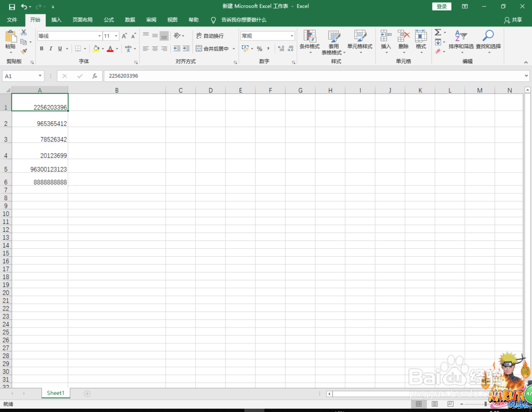Click the 单元格样式 button
Image resolution: width=532 pixels, height=412 pixels.
360,42
